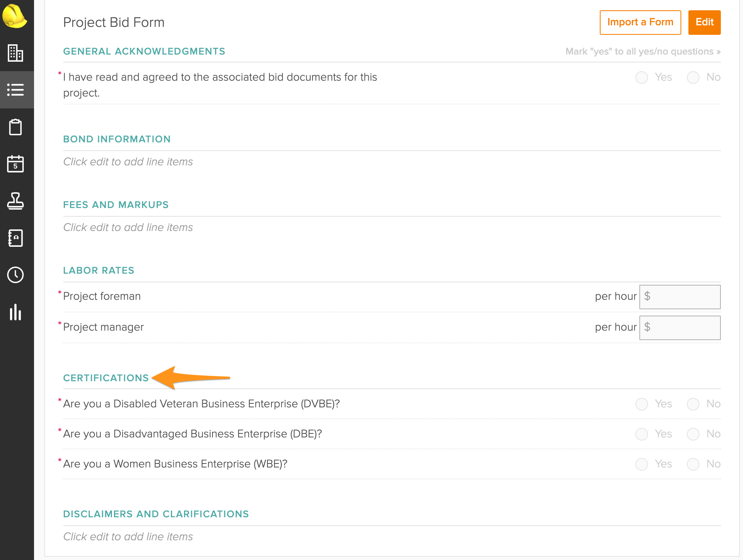Choose No for Disadvantaged Business Enterprise
Image resolution: width=743 pixels, height=560 pixels.
coord(693,434)
